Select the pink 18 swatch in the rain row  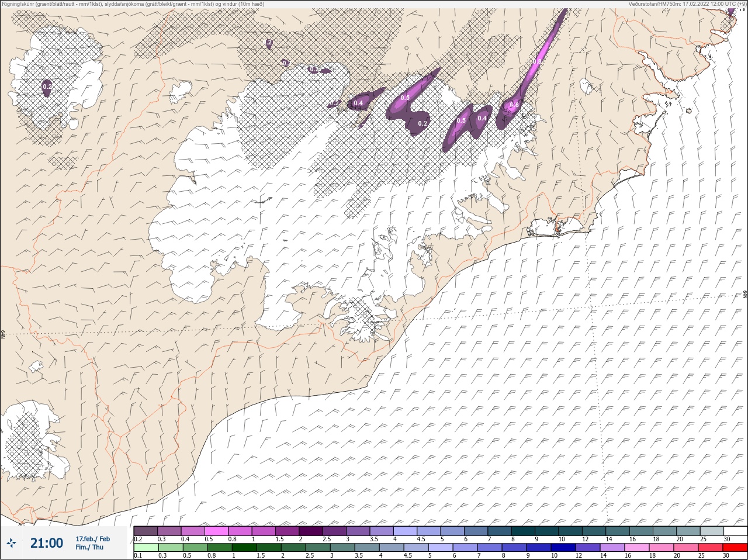point(662,548)
